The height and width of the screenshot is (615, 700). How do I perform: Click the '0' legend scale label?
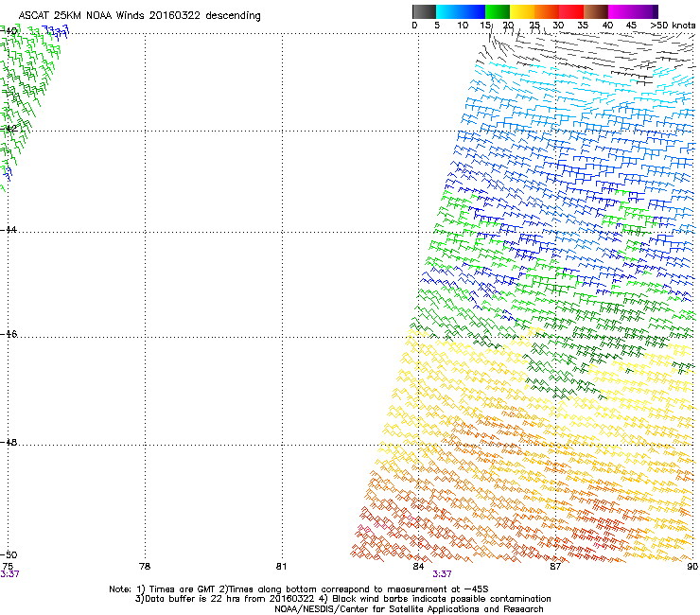click(414, 26)
